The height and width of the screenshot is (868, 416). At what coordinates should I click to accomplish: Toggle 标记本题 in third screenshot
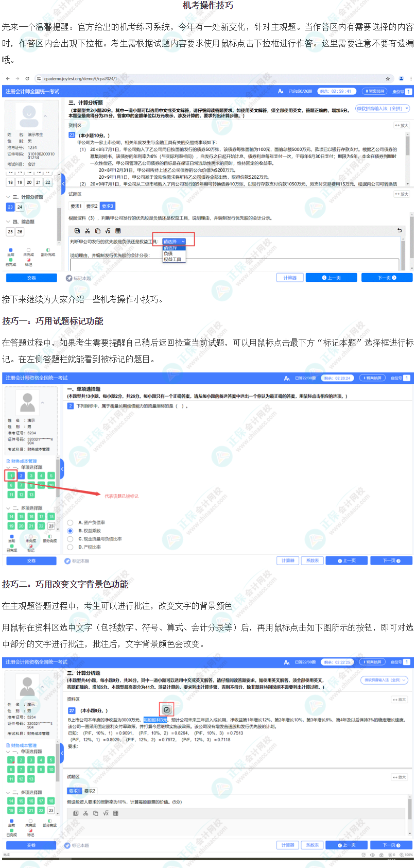pyautogui.click(x=77, y=845)
